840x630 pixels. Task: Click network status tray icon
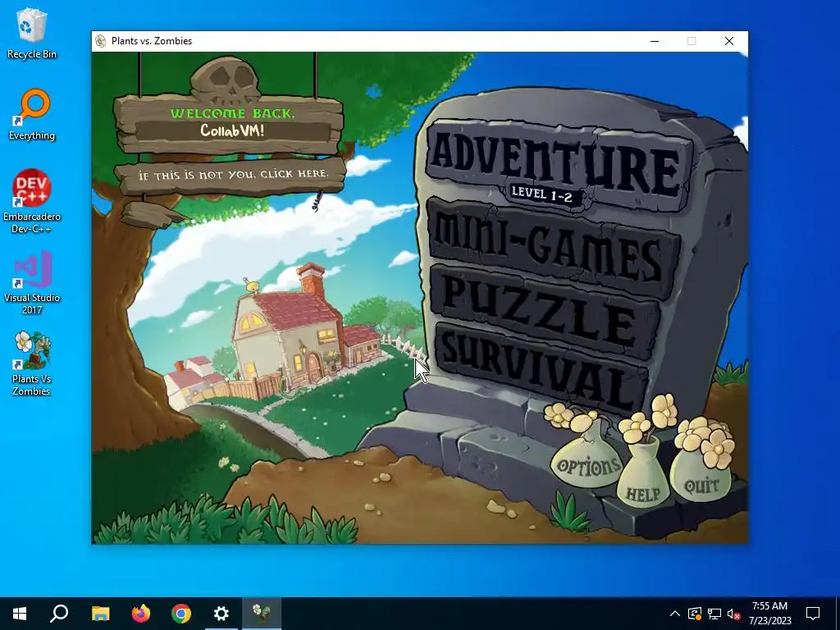coord(714,614)
